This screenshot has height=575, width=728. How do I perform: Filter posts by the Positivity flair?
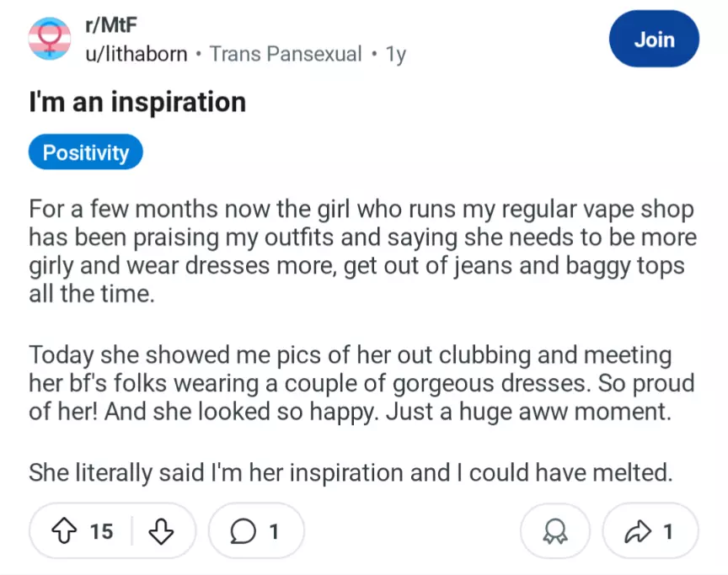[86, 153]
